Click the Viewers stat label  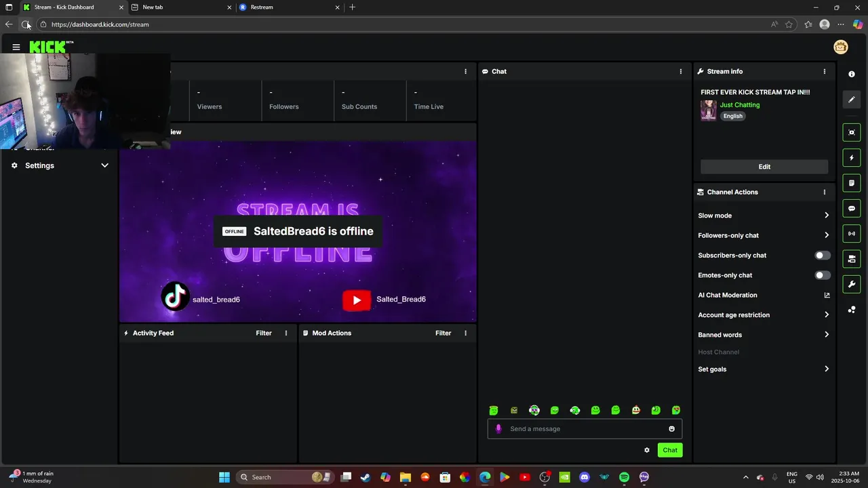coord(210,106)
